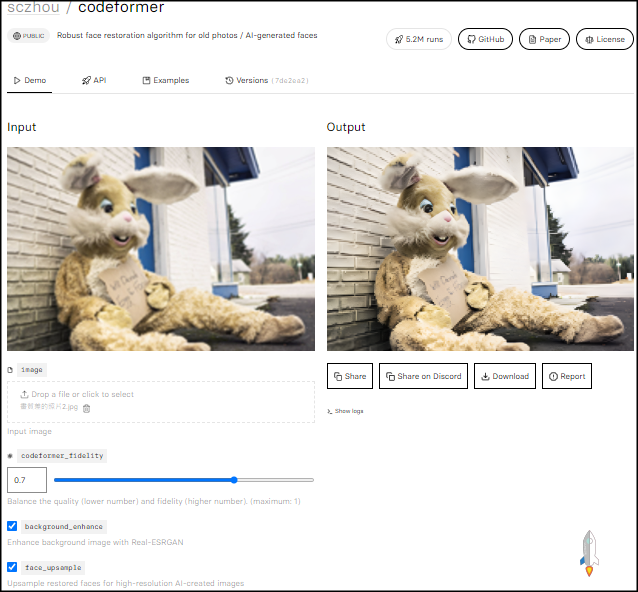Open the GitHub repository link
638x592 pixels.
(x=485, y=39)
